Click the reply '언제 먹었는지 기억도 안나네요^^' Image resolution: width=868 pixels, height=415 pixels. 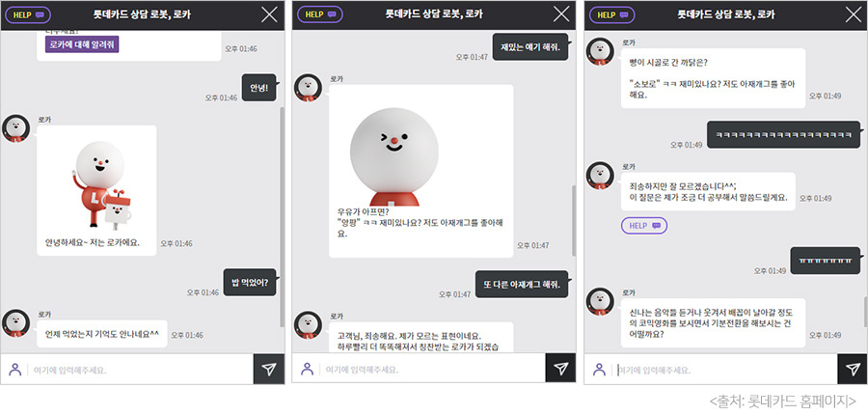[x=102, y=334]
